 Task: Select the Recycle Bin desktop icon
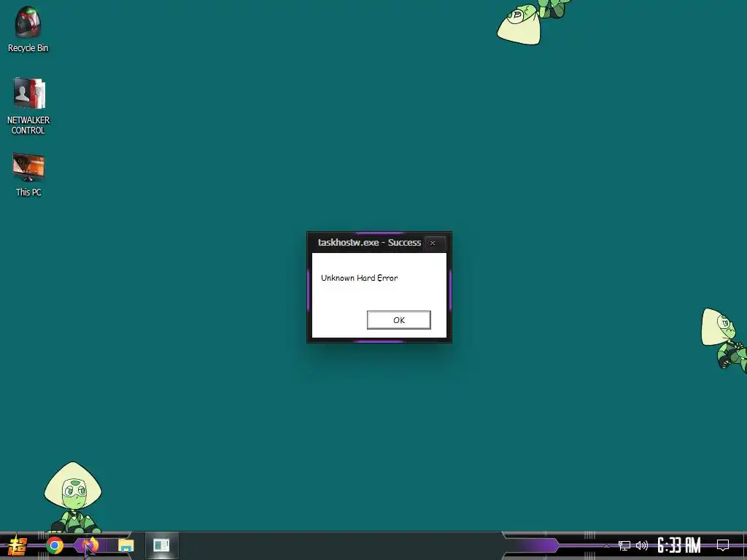tap(28, 29)
